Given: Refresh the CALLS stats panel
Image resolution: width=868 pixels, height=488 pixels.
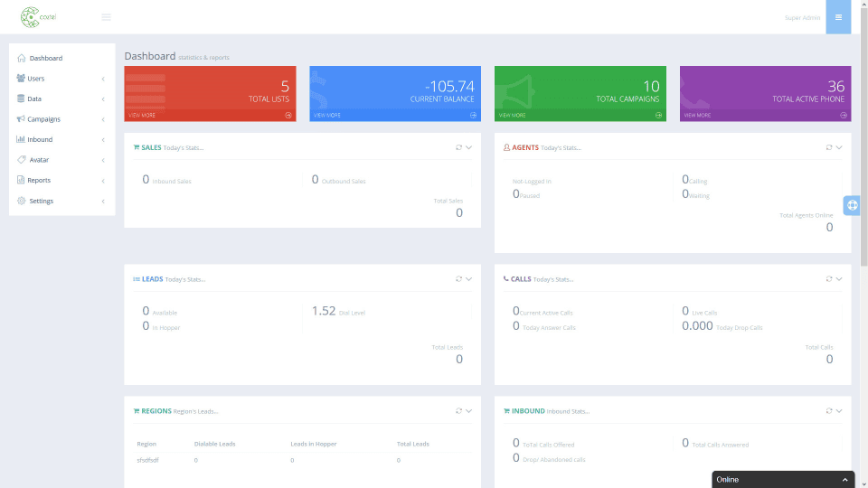Looking at the screenshot, I should tap(829, 279).
